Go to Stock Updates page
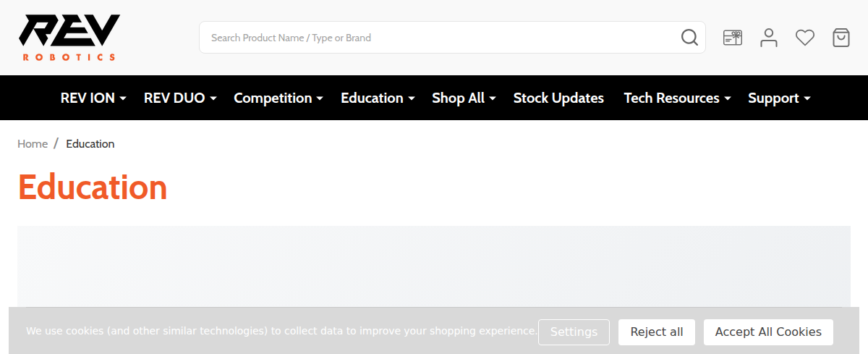The height and width of the screenshot is (354, 868). tap(558, 98)
